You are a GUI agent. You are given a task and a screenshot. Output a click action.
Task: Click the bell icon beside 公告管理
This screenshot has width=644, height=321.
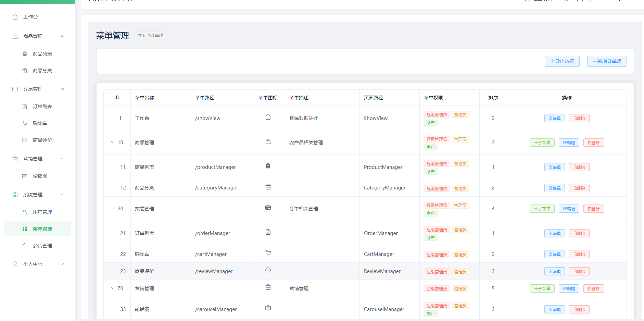click(x=25, y=246)
